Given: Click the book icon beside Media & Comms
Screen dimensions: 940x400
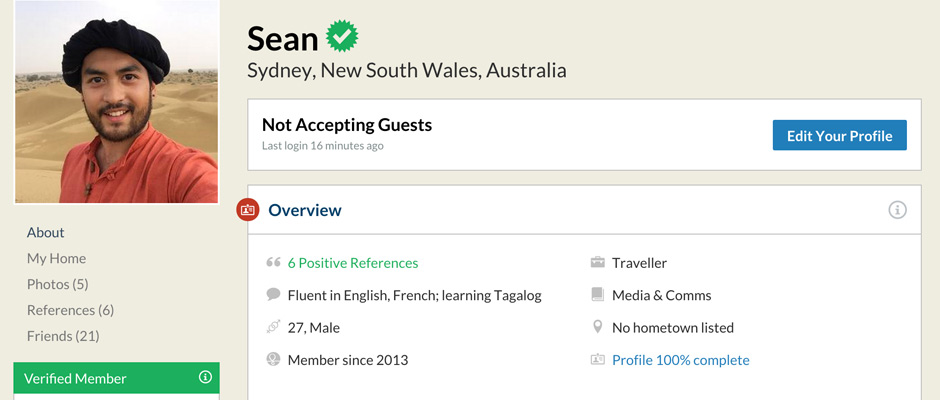Looking at the screenshot, I should pyautogui.click(x=598, y=295).
